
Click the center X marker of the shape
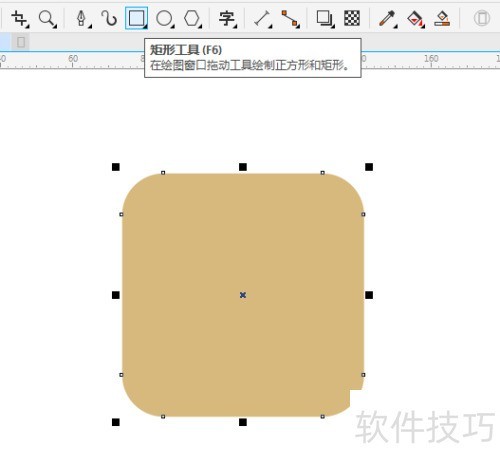(x=243, y=295)
